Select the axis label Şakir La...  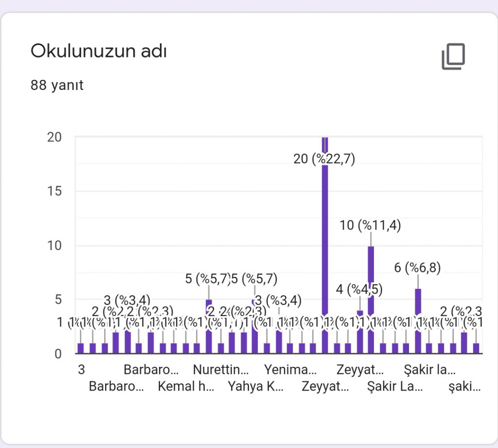pos(394,386)
